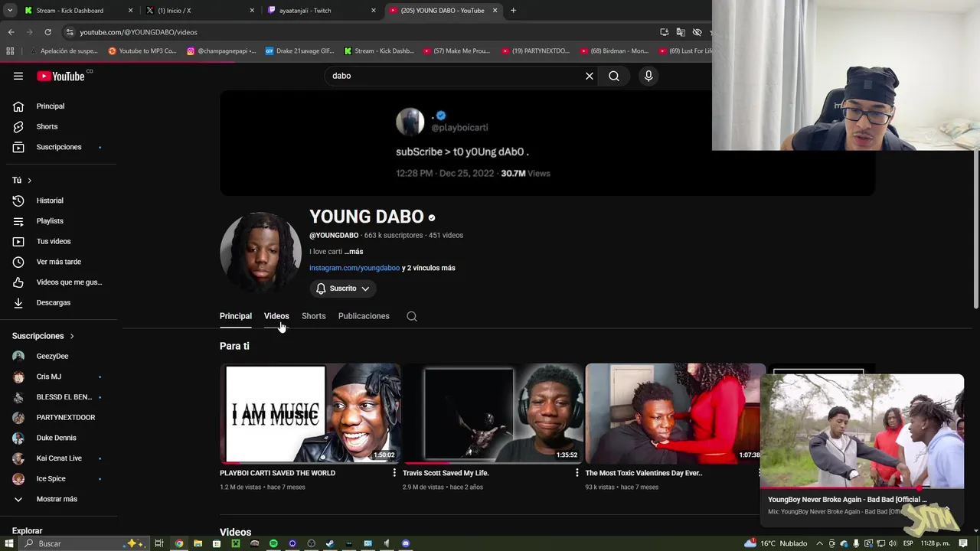Open options menu for Travis Scott Saved My Life

coord(577,473)
